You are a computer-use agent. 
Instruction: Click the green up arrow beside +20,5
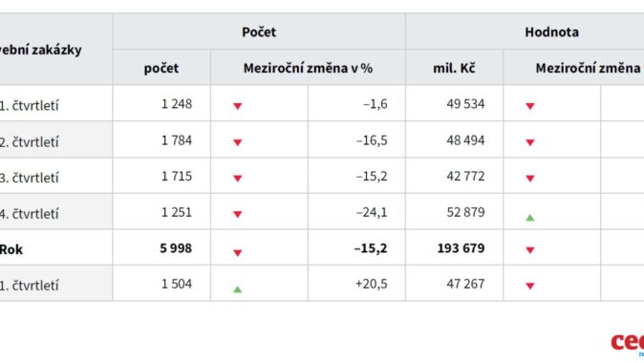(237, 289)
